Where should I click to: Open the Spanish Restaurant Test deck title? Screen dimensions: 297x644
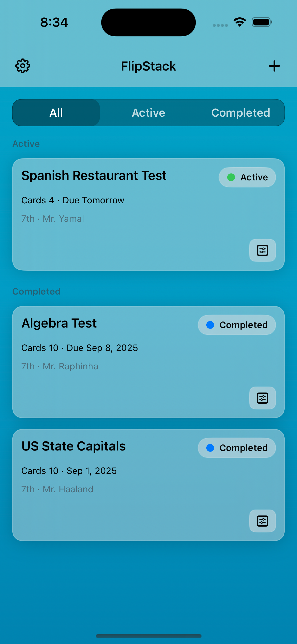[x=94, y=176]
